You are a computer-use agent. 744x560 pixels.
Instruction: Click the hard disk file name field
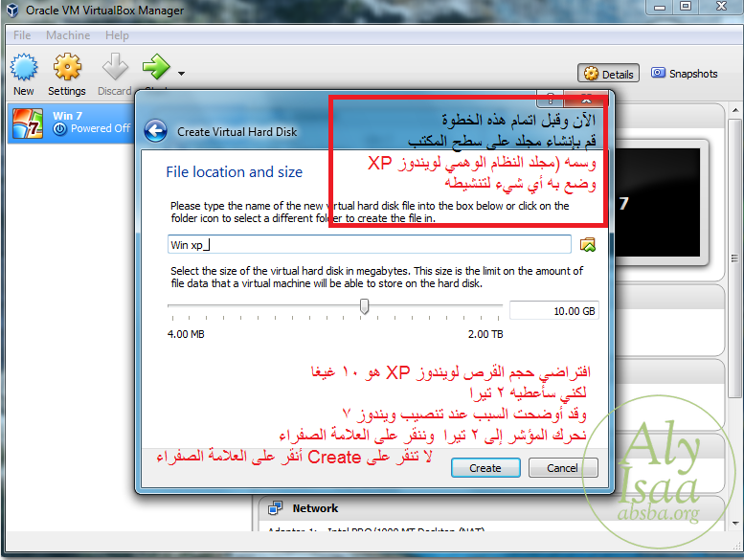[x=369, y=245]
